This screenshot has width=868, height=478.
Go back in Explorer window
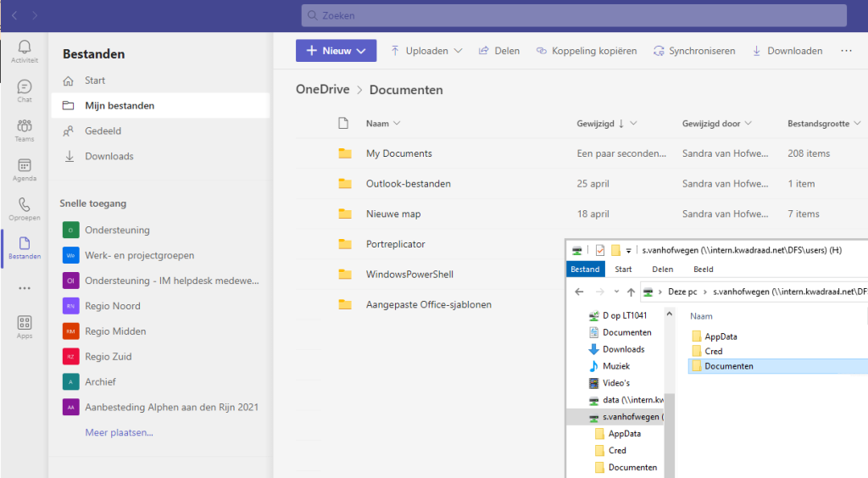(579, 292)
